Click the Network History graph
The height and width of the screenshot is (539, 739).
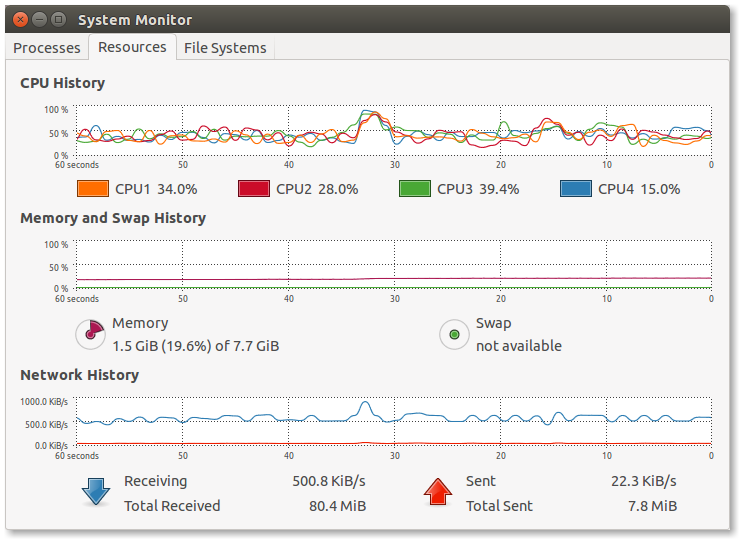pos(393,420)
